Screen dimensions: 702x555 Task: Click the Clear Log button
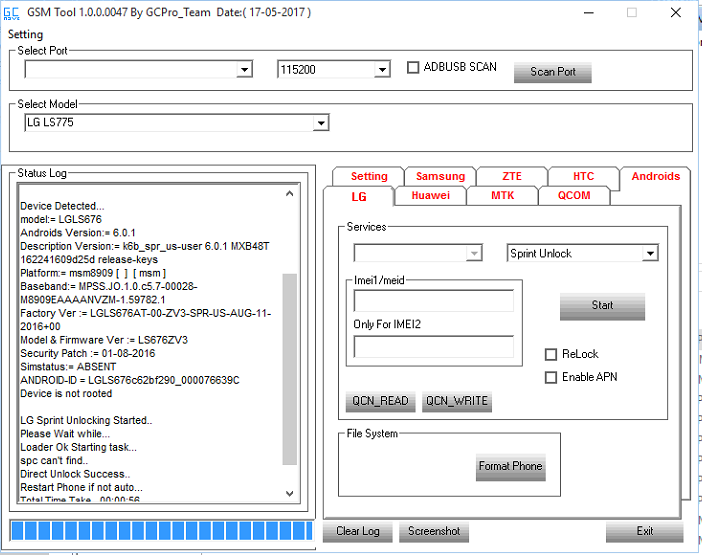[x=357, y=532]
